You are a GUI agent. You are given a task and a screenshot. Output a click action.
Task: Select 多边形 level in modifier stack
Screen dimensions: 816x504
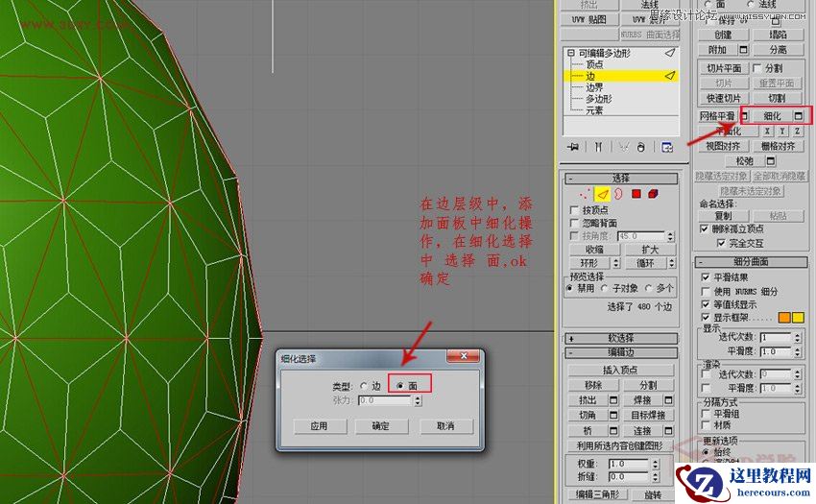pyautogui.click(x=599, y=99)
